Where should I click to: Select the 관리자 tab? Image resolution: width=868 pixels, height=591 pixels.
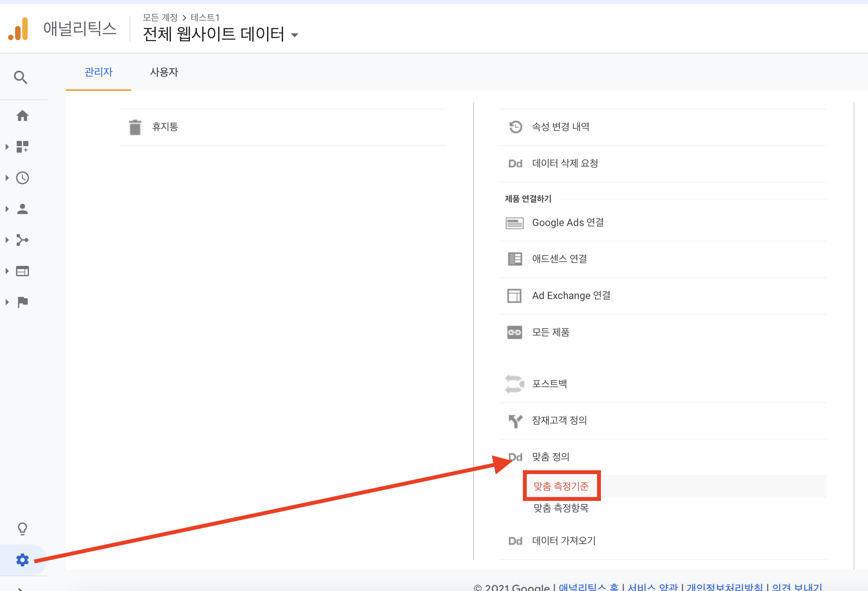(x=99, y=72)
